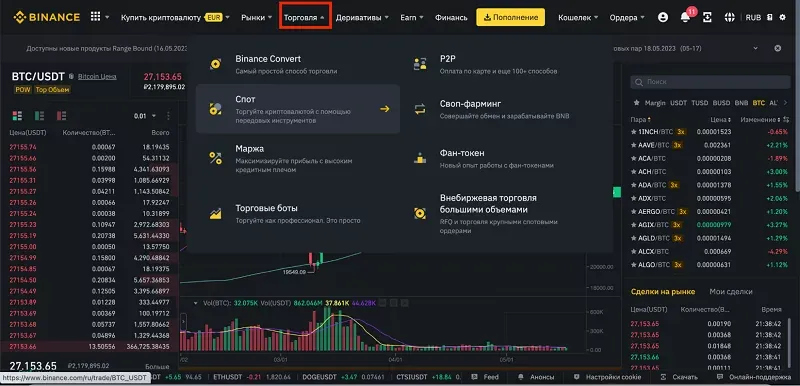The height and width of the screenshot is (386, 800).
Task: Show both buy and sell order book
Action: (17, 116)
